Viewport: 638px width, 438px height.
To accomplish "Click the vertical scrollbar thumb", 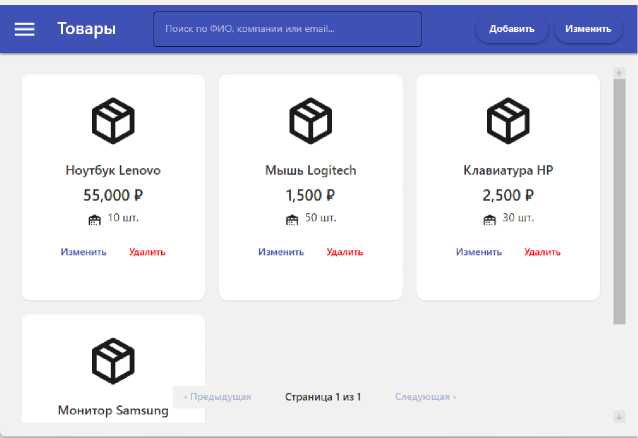I will click(x=619, y=201).
